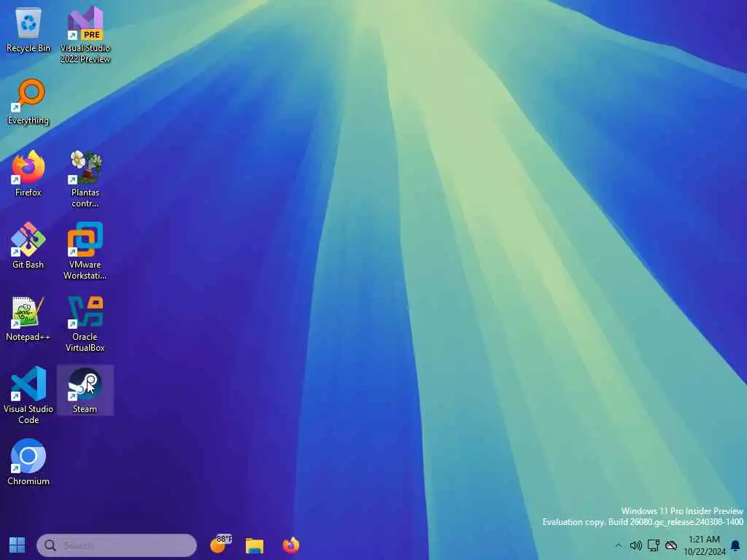Open the Windows Start menu
The width and height of the screenshot is (747, 560).
tap(18, 545)
